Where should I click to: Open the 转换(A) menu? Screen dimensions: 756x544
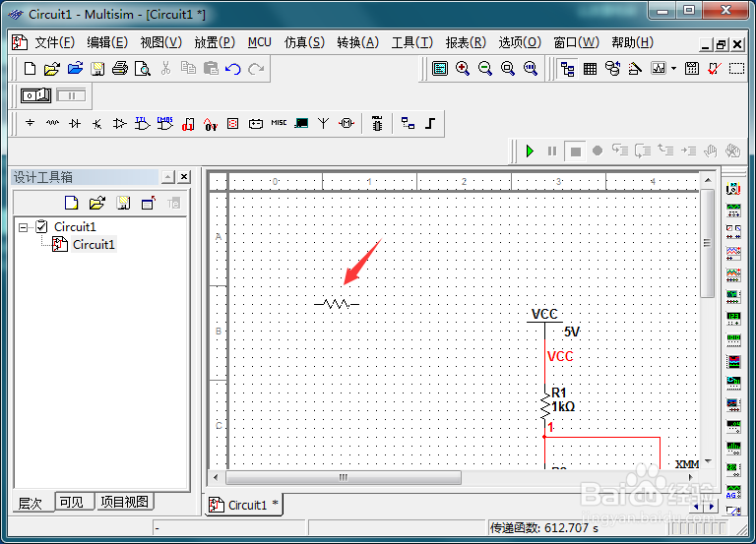[x=357, y=42]
